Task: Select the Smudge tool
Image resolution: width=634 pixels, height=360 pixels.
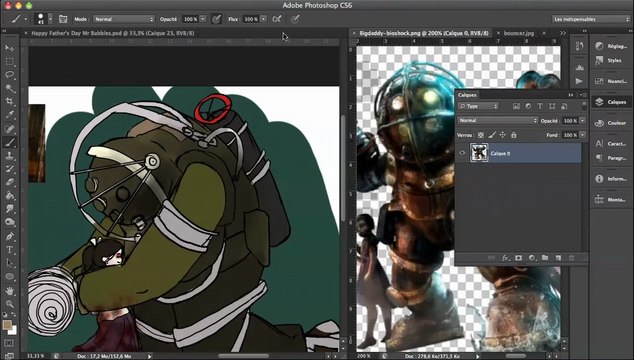Action: pyautogui.click(x=10, y=209)
